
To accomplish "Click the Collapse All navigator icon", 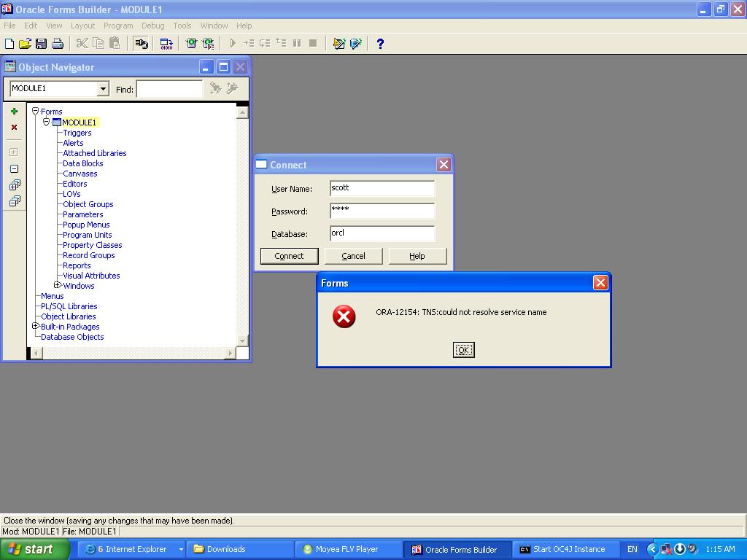I will coord(15,201).
